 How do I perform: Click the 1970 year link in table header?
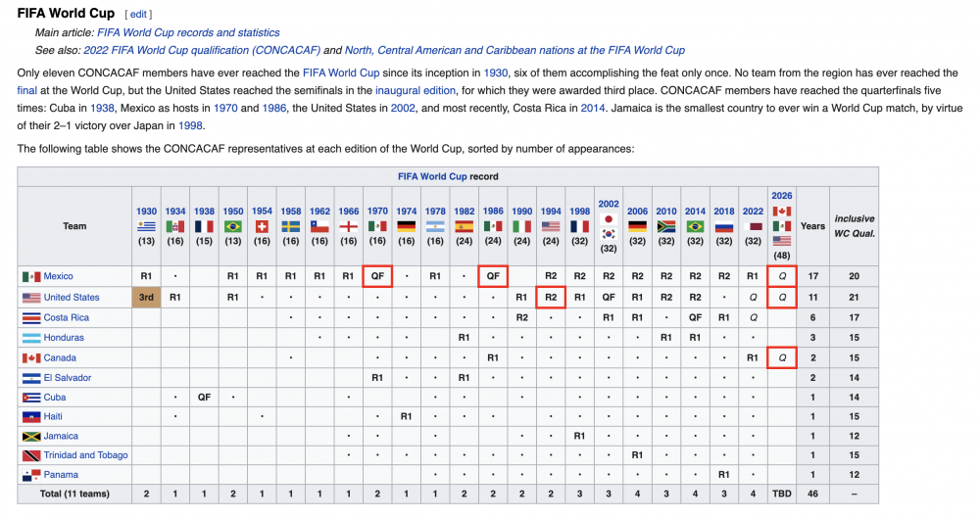pos(377,212)
